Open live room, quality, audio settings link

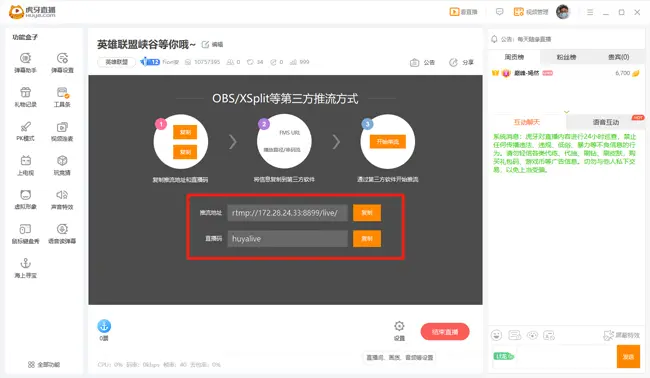[x=400, y=358]
